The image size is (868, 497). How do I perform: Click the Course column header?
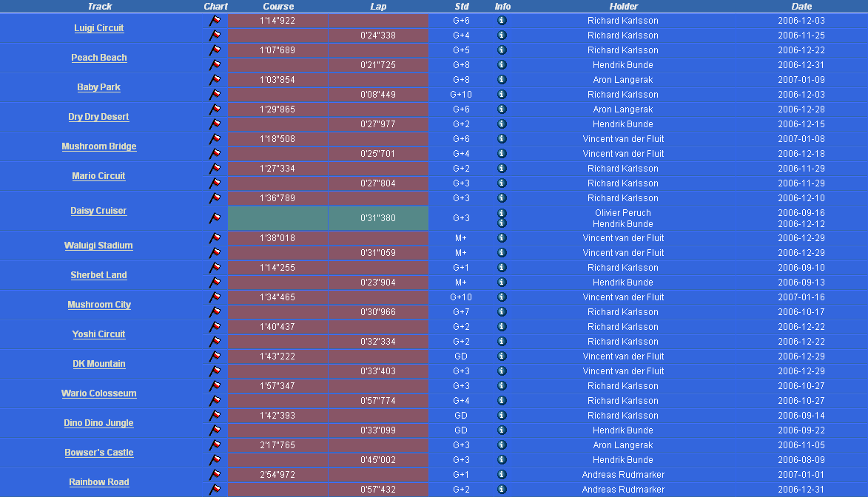tap(278, 7)
